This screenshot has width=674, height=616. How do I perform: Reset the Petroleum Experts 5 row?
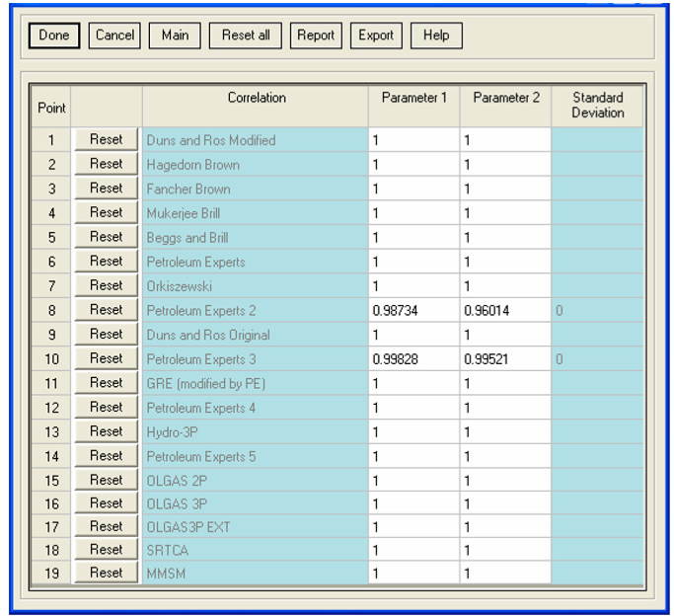tap(107, 456)
